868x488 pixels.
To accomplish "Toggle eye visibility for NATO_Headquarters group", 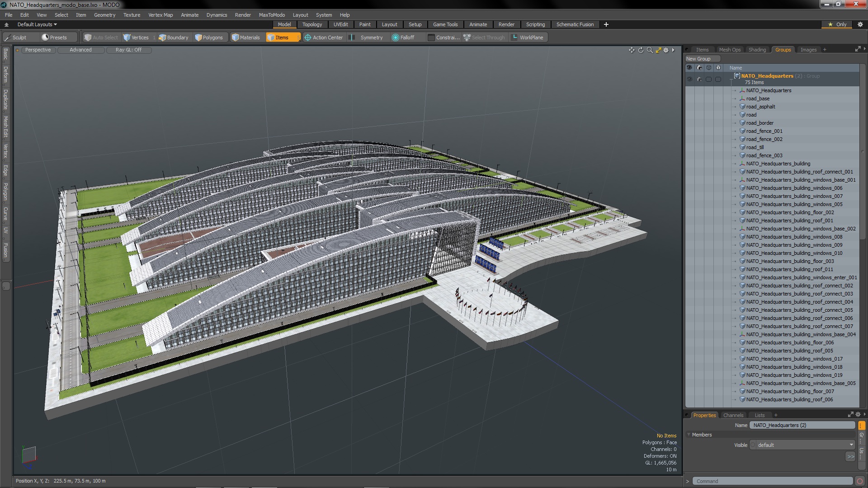I will pyautogui.click(x=689, y=79).
